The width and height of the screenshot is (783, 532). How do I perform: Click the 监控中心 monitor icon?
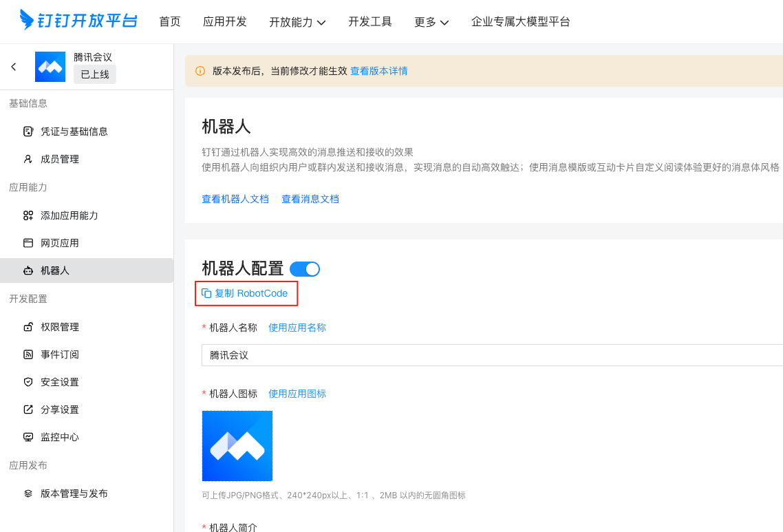(28, 436)
